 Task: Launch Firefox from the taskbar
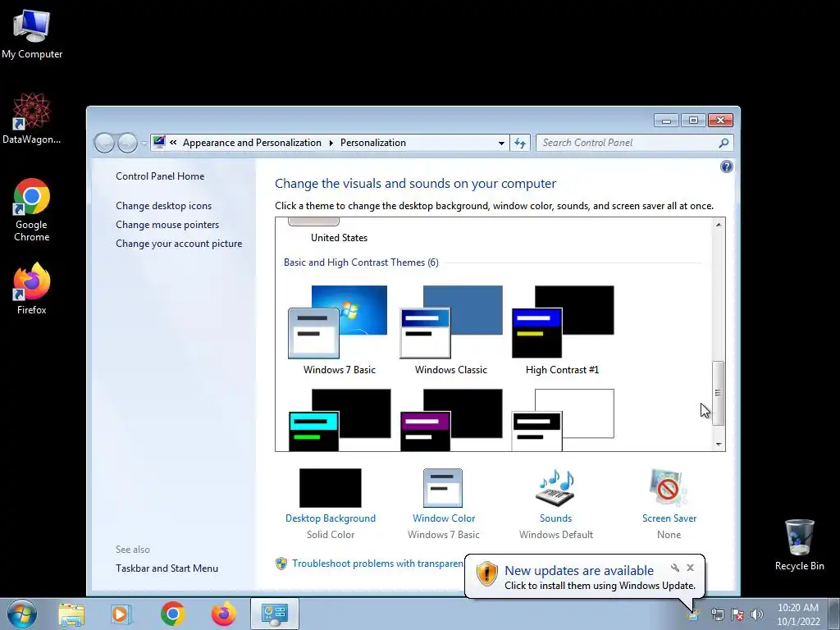[x=223, y=614]
